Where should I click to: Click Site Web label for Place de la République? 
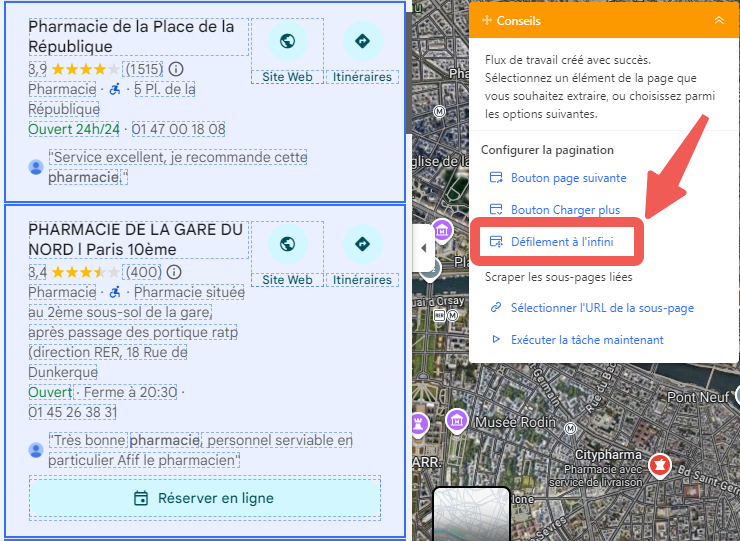287,76
